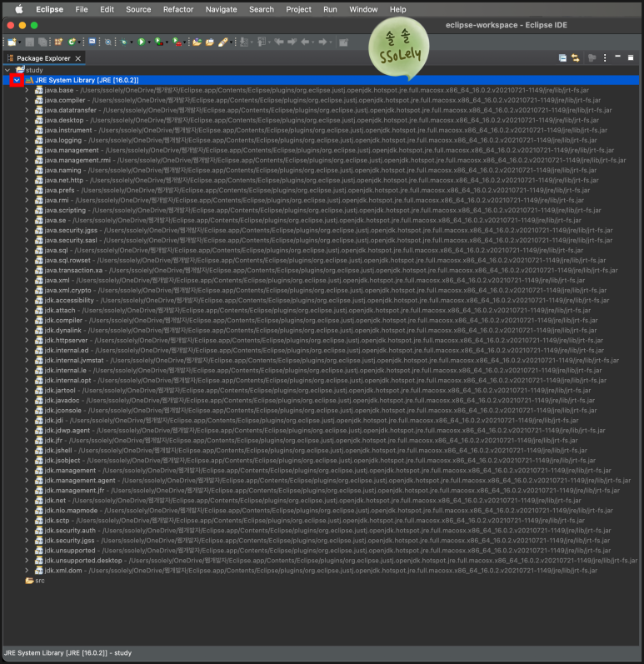Click the green Run button
This screenshot has height=664, width=644.
click(x=142, y=42)
